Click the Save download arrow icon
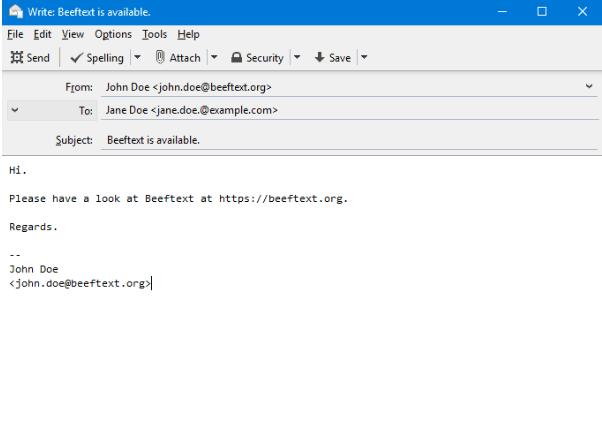 pos(319,57)
